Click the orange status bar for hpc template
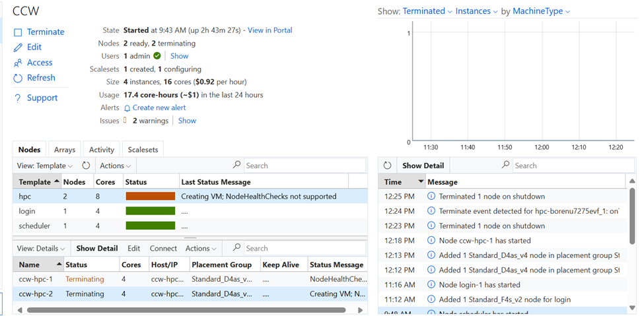644x316 pixels. point(151,197)
